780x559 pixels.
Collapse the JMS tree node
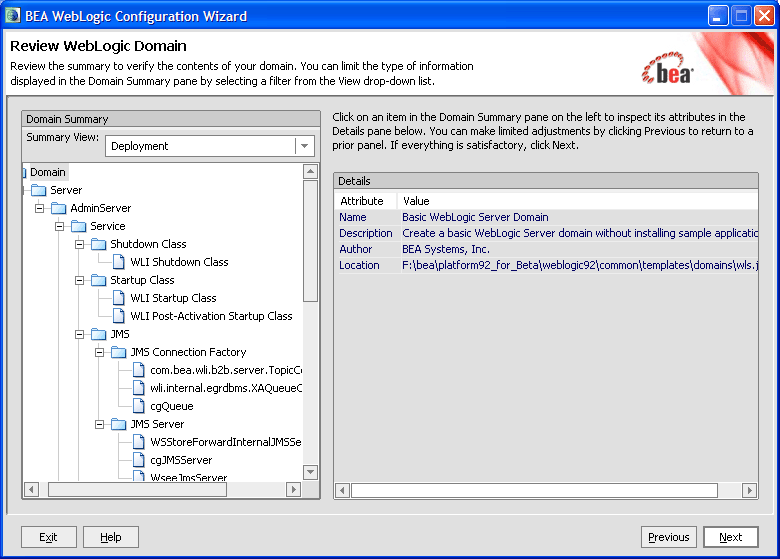(80, 334)
